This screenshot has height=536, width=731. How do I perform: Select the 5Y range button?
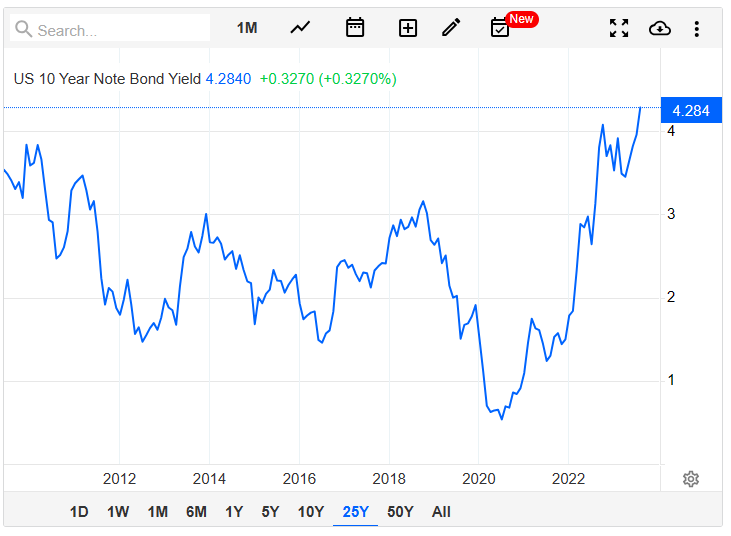[x=270, y=512]
